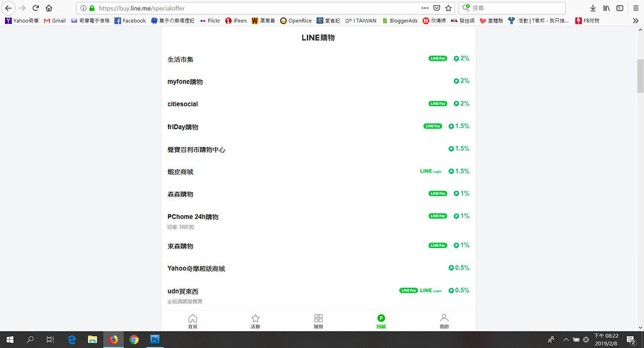This screenshot has height=348, width=644.
Task: Open Windows Task View
Action: pos(50,339)
